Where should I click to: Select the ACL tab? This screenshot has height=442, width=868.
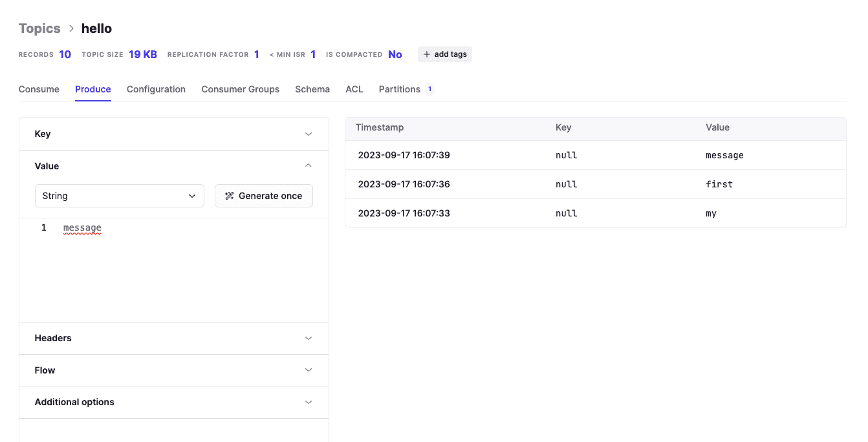coord(354,89)
